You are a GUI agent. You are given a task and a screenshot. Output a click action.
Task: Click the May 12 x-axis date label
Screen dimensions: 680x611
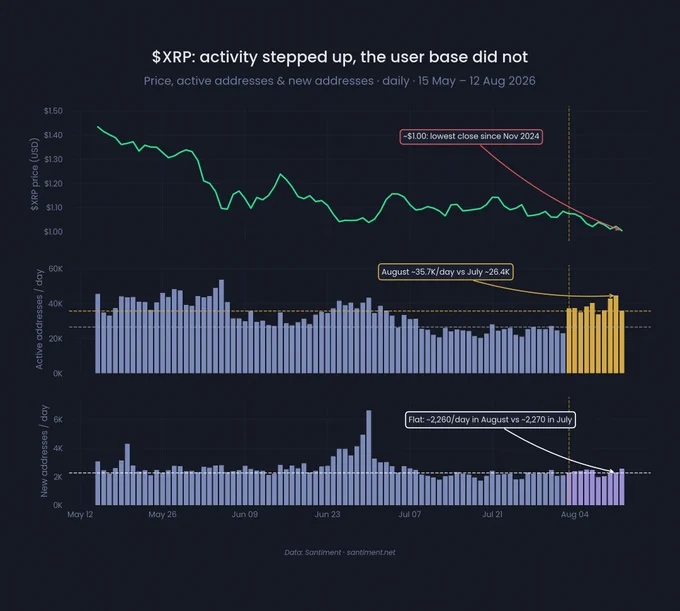click(x=80, y=515)
